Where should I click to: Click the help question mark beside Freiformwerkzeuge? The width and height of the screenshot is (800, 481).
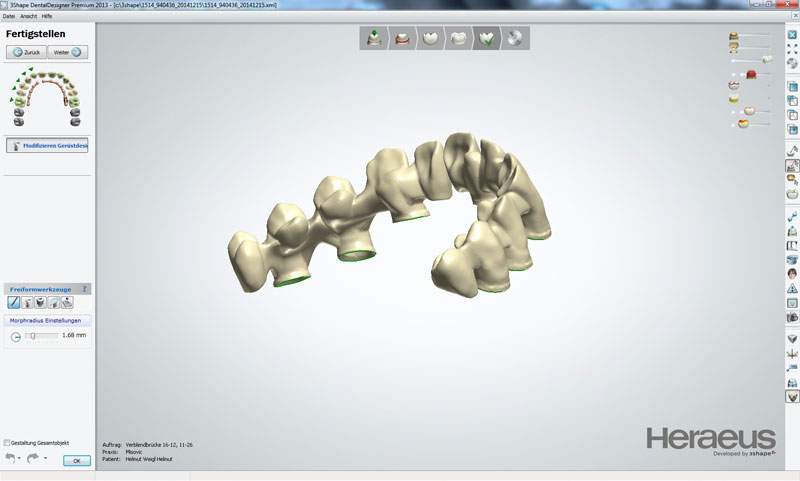(x=84, y=288)
